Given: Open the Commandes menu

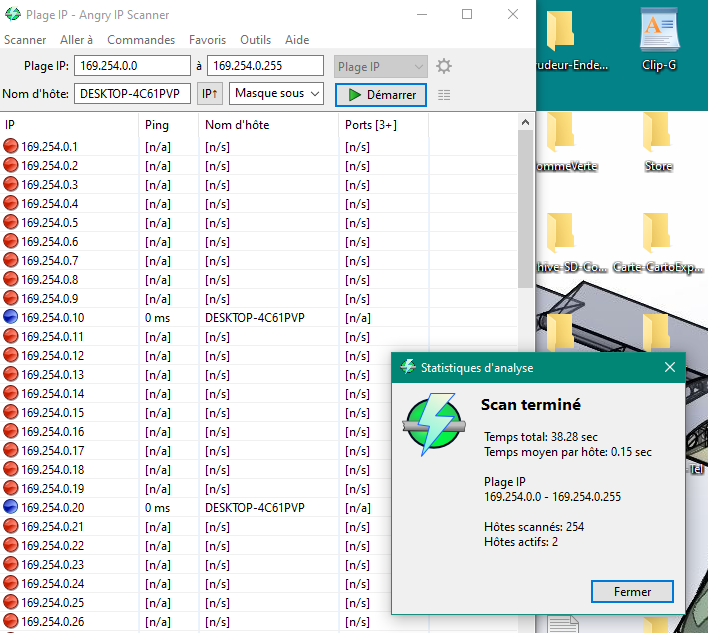Looking at the screenshot, I should coord(141,40).
